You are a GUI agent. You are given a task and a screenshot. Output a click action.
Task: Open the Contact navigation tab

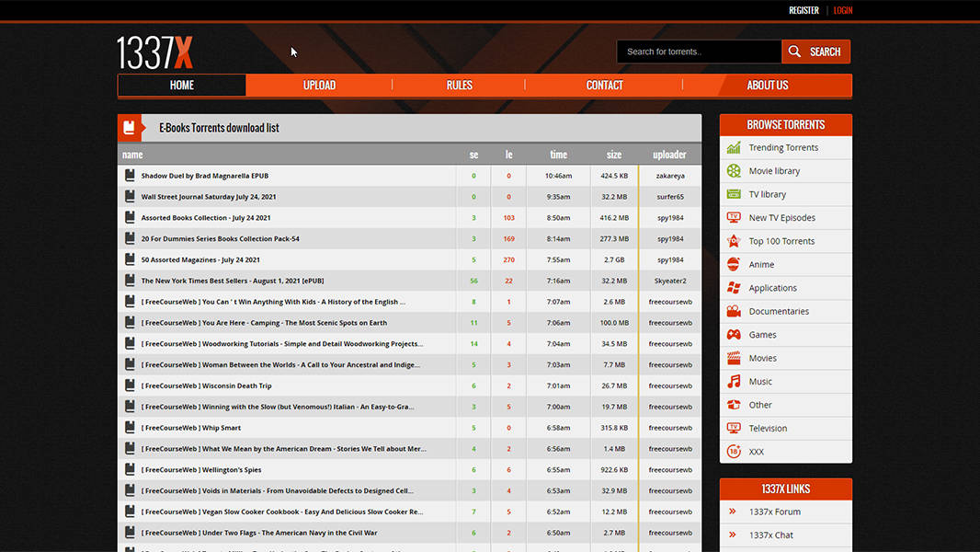[x=604, y=85]
